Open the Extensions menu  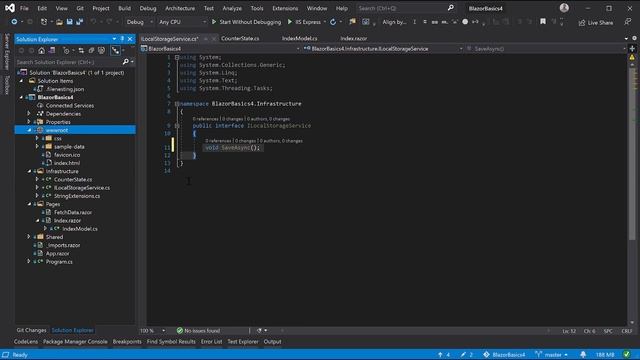(x=285, y=8)
